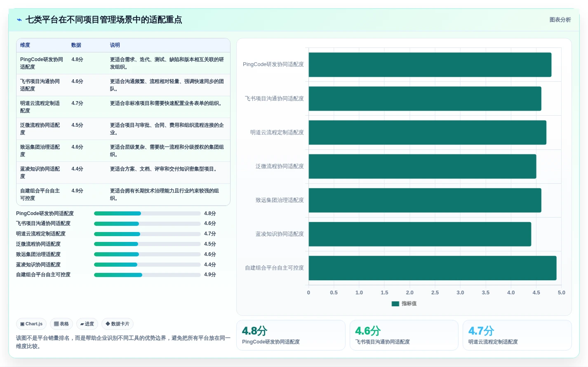
Task: Click the 泛微流程协同适配度 chart bar
Action: [x=422, y=166]
